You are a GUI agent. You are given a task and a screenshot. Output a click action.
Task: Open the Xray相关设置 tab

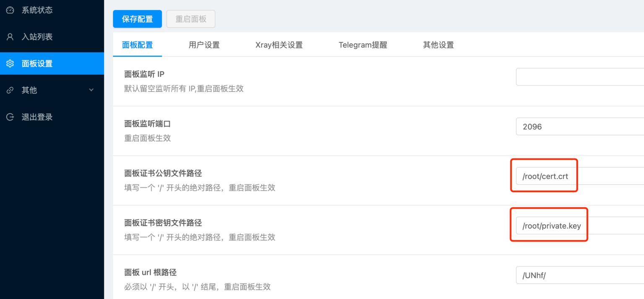coord(278,45)
